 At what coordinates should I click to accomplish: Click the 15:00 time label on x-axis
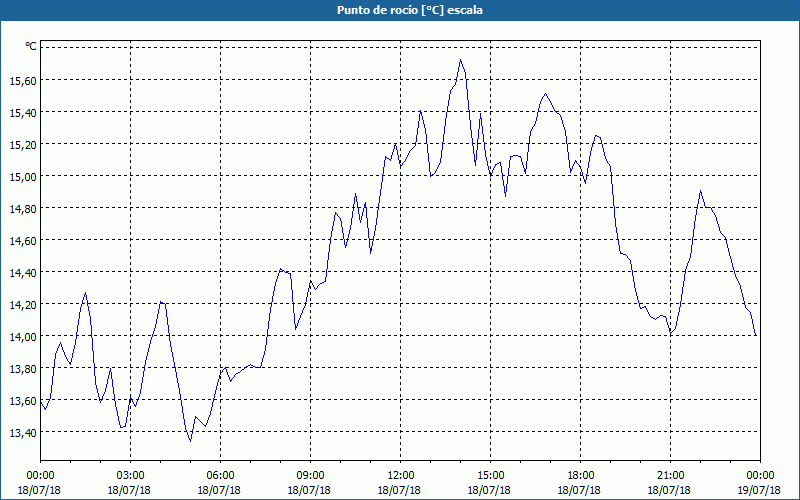click(490, 476)
